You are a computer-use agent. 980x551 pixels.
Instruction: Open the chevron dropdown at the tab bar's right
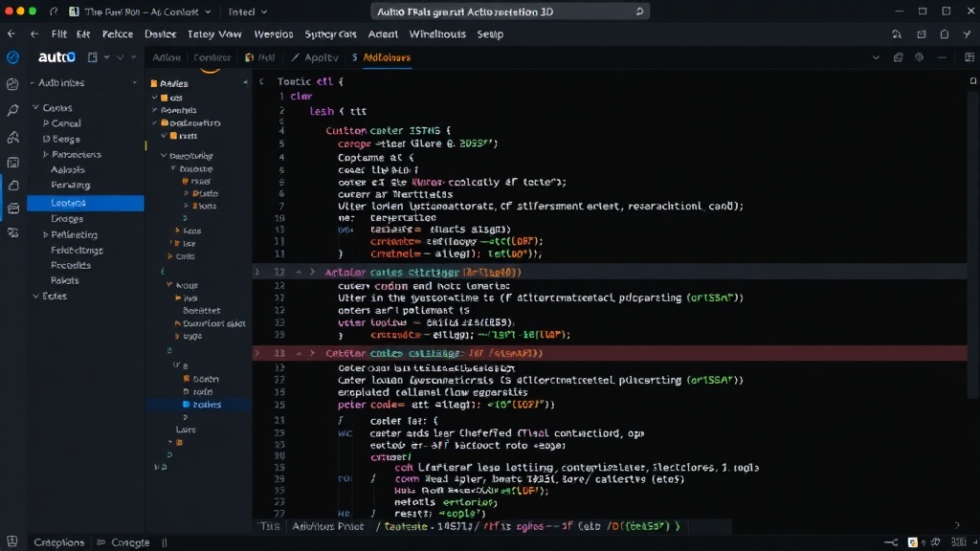point(876,57)
